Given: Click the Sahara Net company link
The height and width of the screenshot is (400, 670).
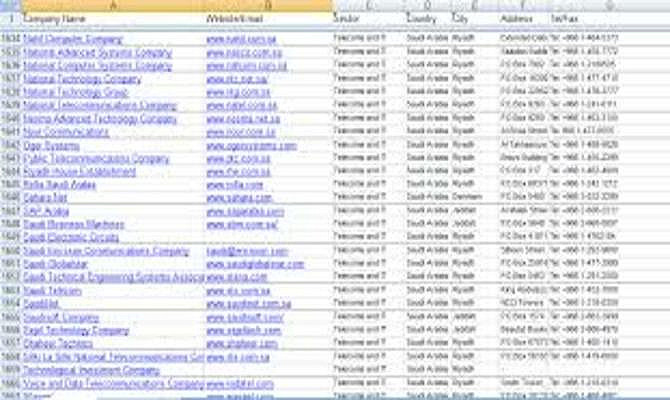Looking at the screenshot, I should tap(45, 198).
